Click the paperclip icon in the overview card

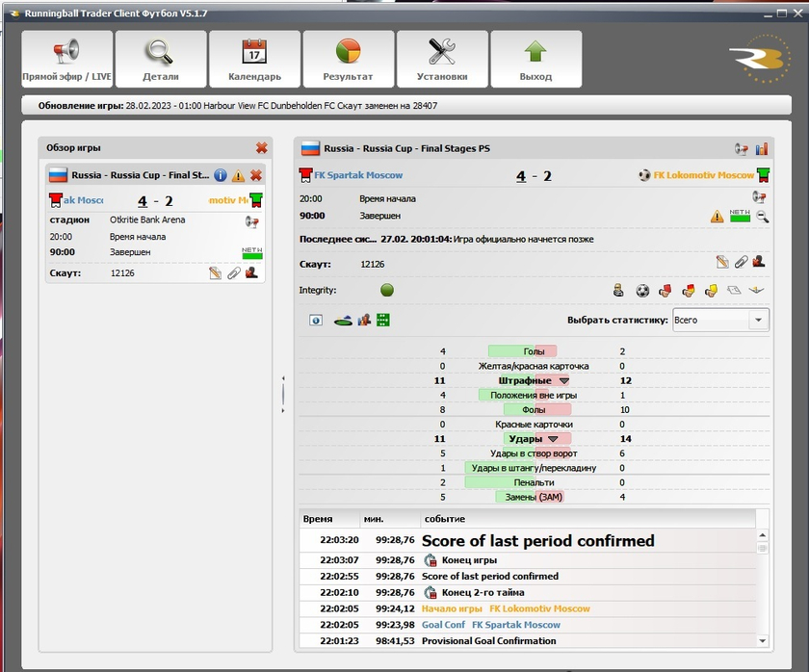click(234, 272)
